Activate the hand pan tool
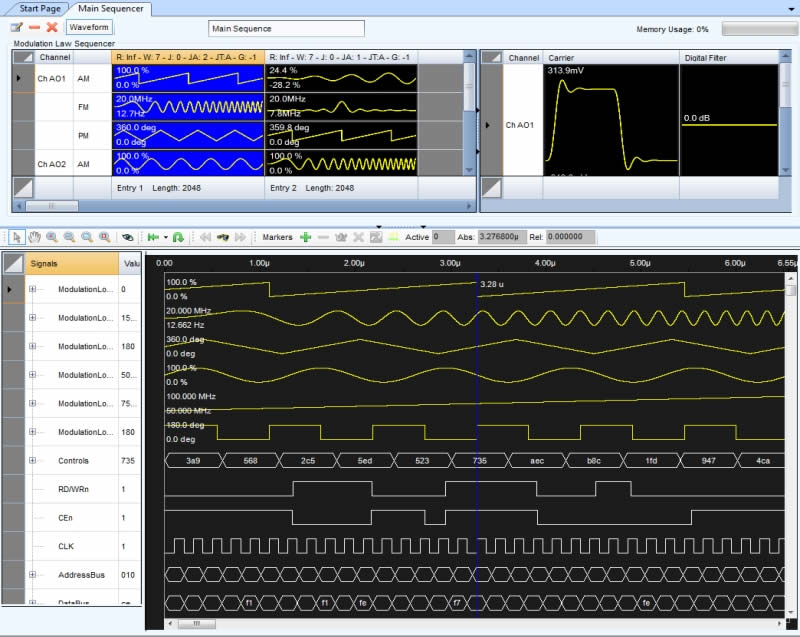The image size is (800, 637). (34, 238)
